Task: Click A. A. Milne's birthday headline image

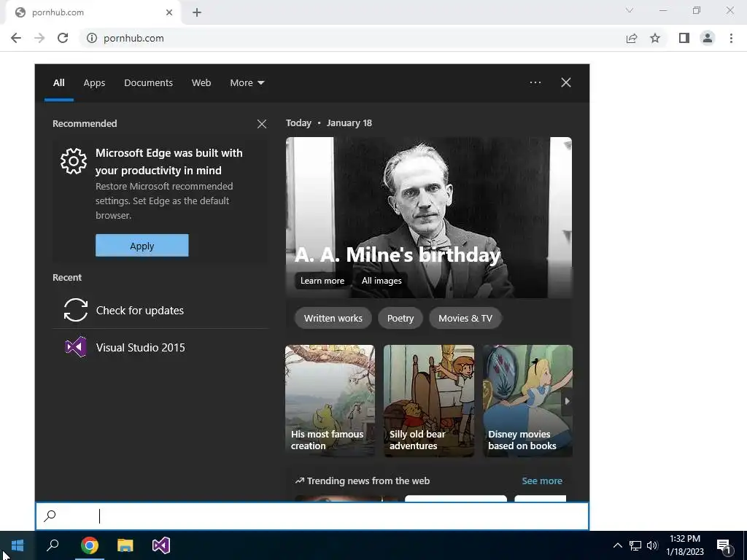Action: click(429, 217)
